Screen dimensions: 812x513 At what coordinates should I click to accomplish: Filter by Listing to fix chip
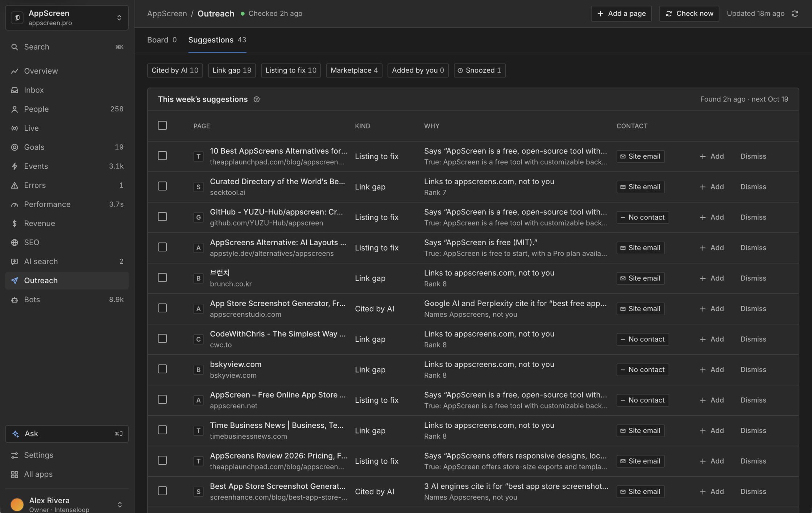(291, 70)
